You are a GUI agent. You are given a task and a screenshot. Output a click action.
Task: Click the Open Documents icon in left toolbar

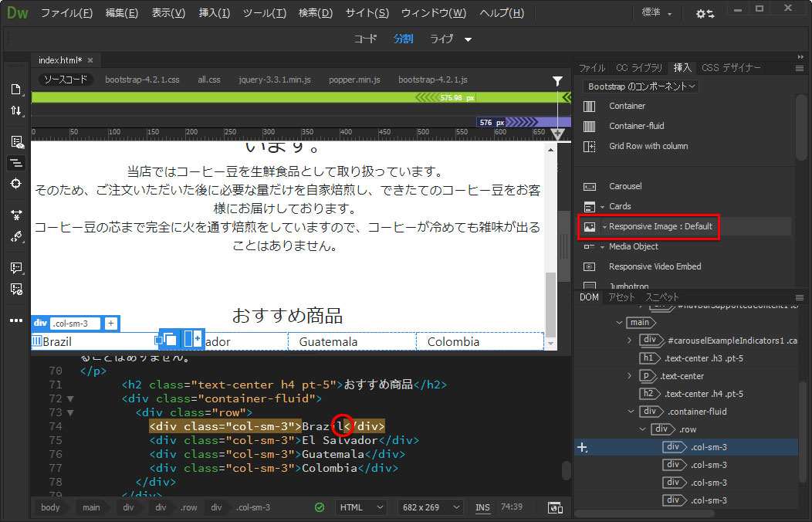[x=16, y=90]
